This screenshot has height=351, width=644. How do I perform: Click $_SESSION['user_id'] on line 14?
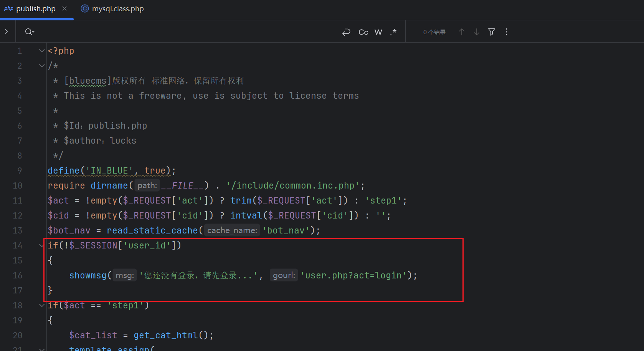(123, 245)
